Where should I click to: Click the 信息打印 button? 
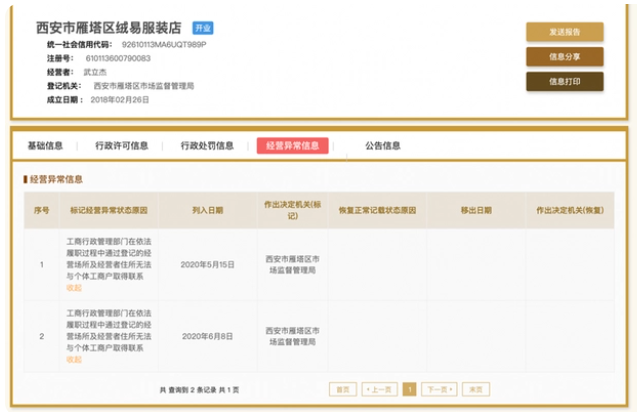(565, 82)
